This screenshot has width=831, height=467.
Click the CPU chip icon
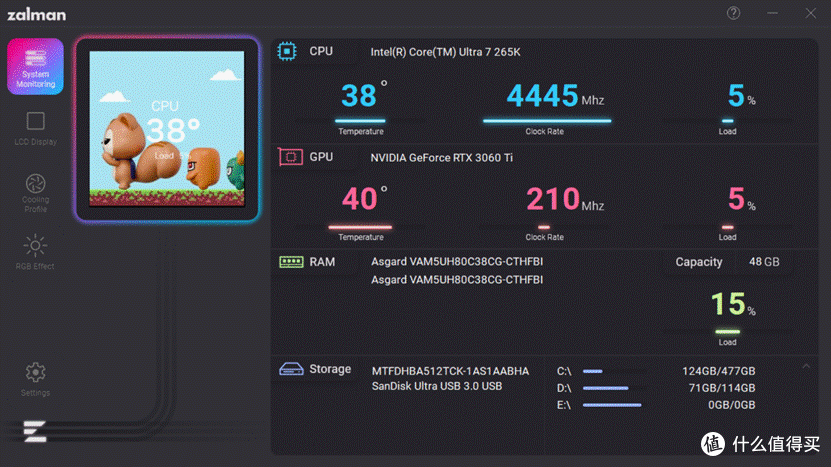(x=287, y=51)
